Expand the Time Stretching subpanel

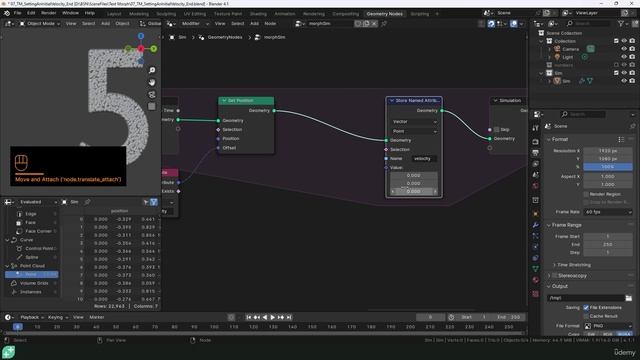coord(573,265)
